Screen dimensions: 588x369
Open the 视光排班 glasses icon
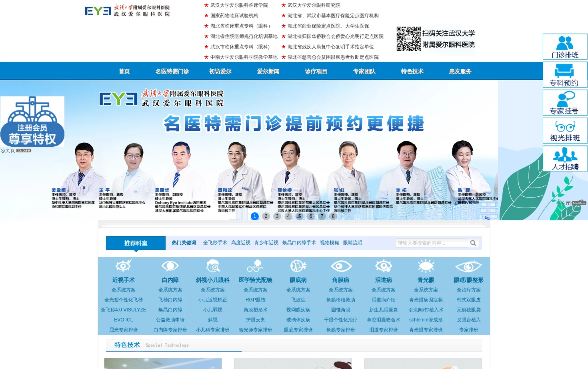[565, 131]
